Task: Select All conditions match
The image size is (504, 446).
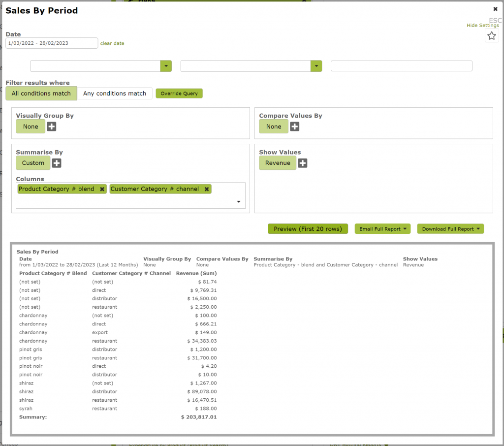Action: tap(41, 93)
